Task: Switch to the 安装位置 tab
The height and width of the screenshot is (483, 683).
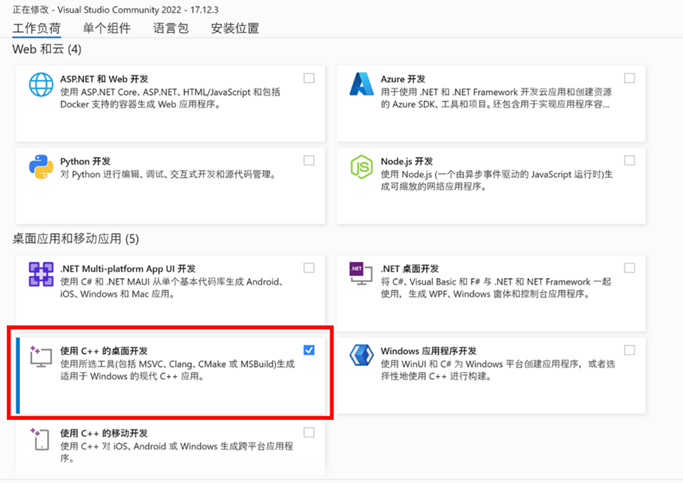Action: pyautogui.click(x=235, y=28)
